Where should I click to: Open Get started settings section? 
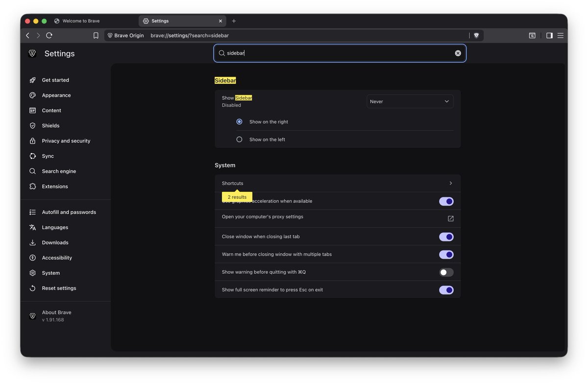coord(55,80)
